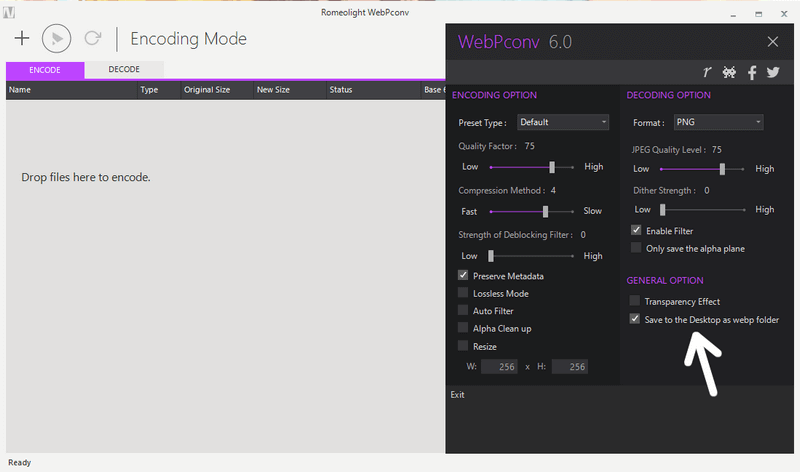
Task: Click the refresh/reset arrow icon
Action: pyautogui.click(x=93, y=38)
